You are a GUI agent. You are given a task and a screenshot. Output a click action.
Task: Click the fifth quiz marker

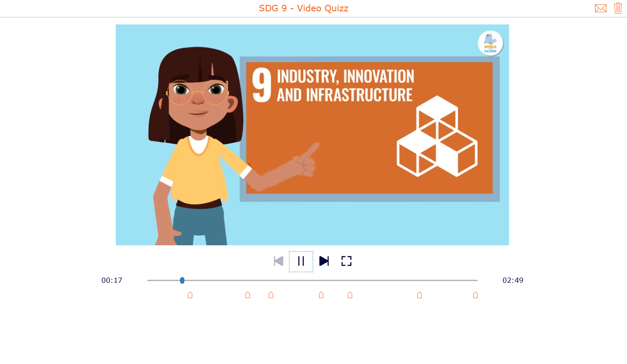(x=350, y=295)
